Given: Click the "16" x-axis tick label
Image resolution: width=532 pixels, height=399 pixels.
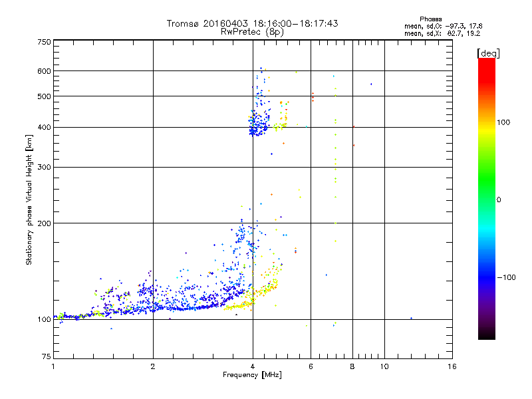Looking at the screenshot, I should coord(452,366).
